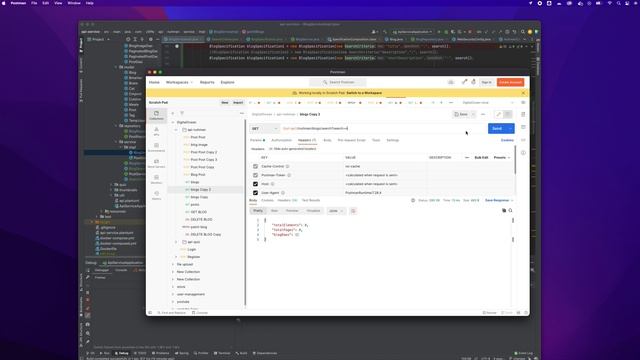Switch to the Params request tab
The width and height of the screenshot is (640, 360).
[257, 140]
